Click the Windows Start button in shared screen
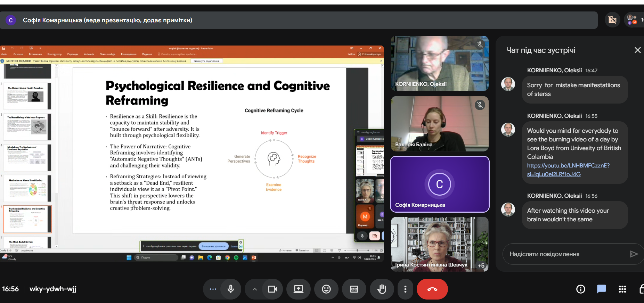The height and width of the screenshot is (303, 644). pyautogui.click(x=129, y=257)
